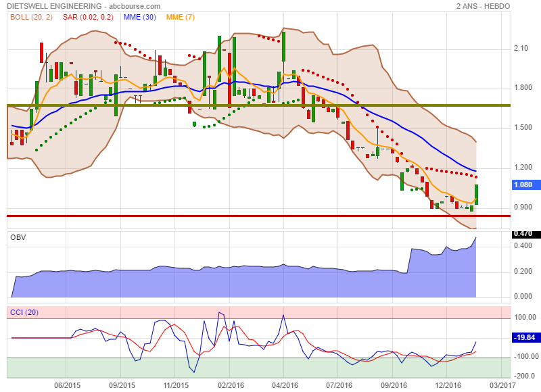The image size is (541, 392).
Task: Click the 1.800 price axis label
Action: click(x=523, y=88)
